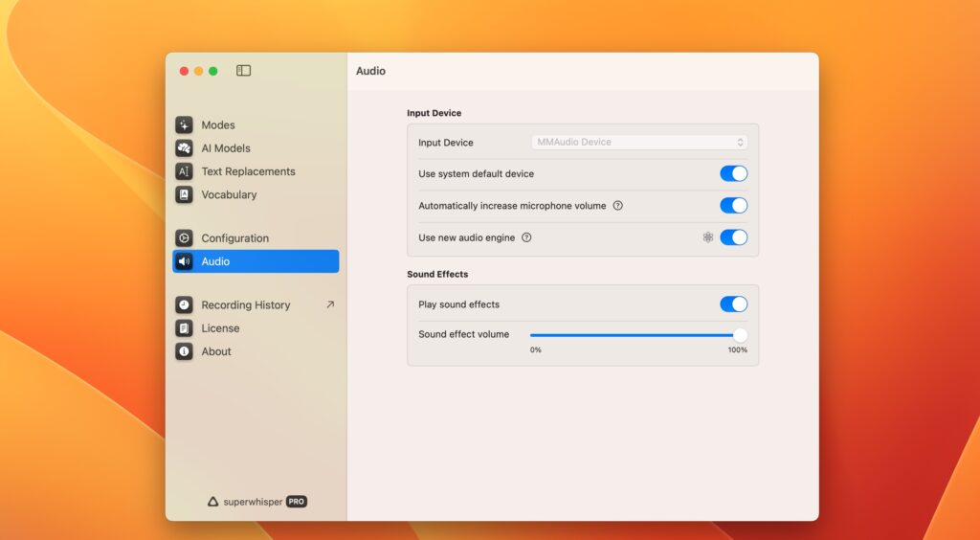Open the Input Device dropdown
The image size is (980, 540).
pos(638,142)
